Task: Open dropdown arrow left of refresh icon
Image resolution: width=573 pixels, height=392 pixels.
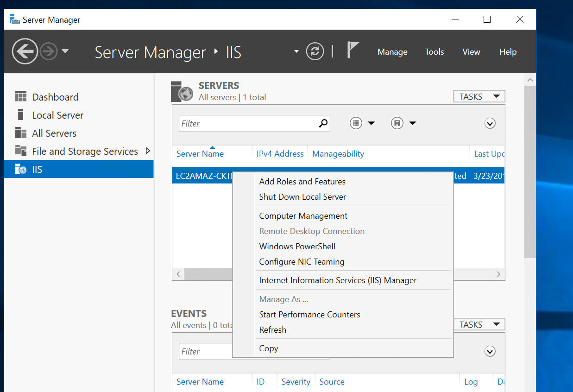Action: point(296,51)
